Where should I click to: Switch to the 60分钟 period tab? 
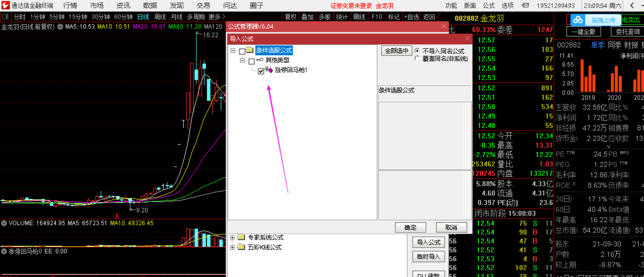(x=123, y=17)
